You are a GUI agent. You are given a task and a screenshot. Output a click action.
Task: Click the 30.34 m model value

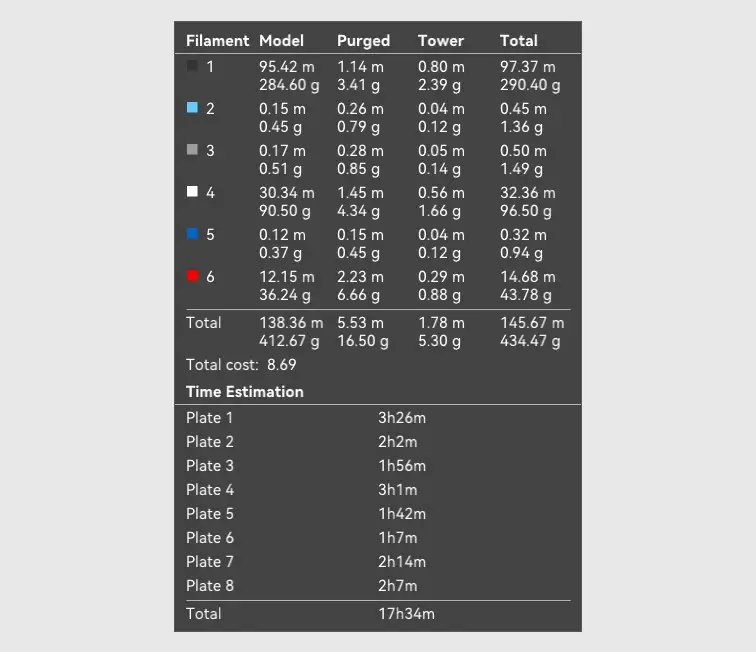286,192
